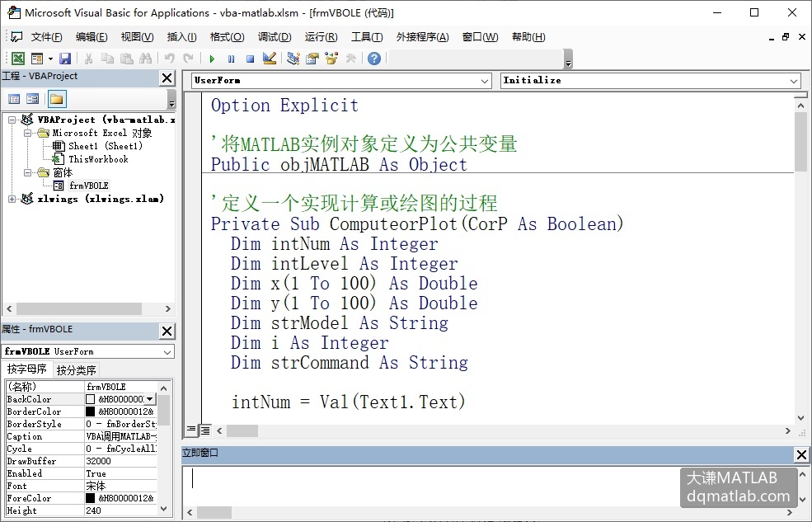Collapse the Microsoft Excel 对象 folder
The image size is (812, 522).
(x=28, y=133)
